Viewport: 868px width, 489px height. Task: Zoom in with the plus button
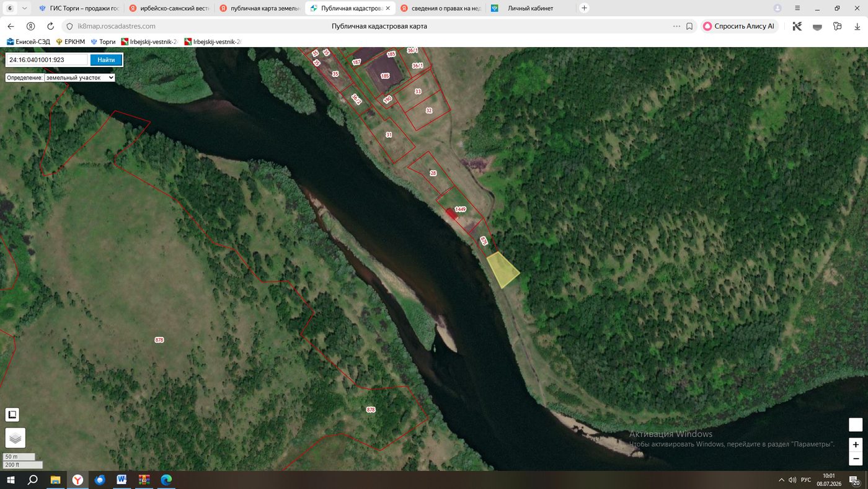click(856, 444)
